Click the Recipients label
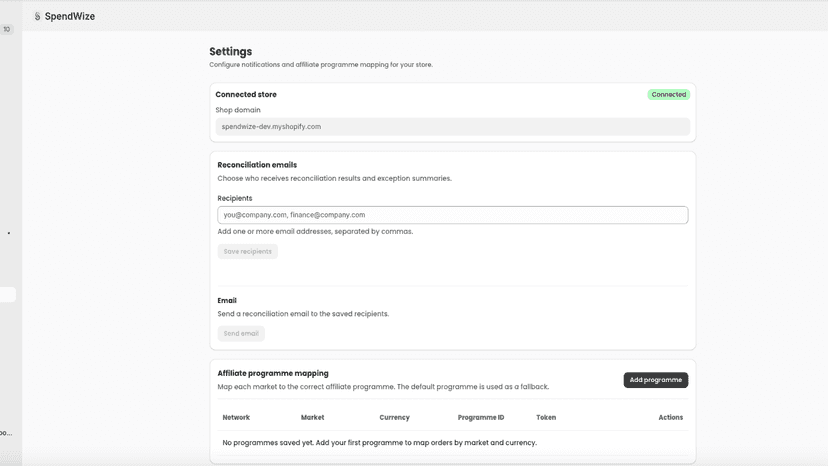Image resolution: width=828 pixels, height=466 pixels. tap(235, 198)
